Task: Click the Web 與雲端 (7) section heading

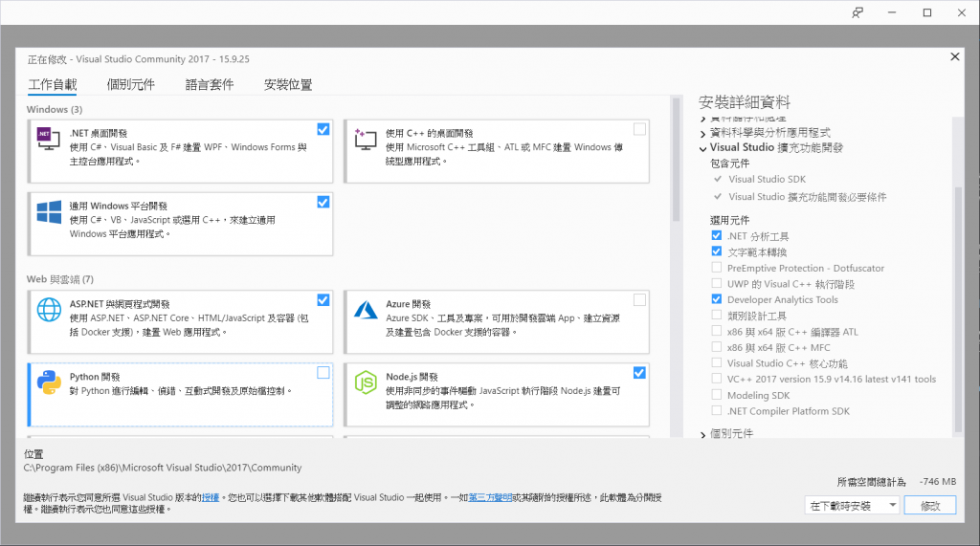Action: pos(60,279)
